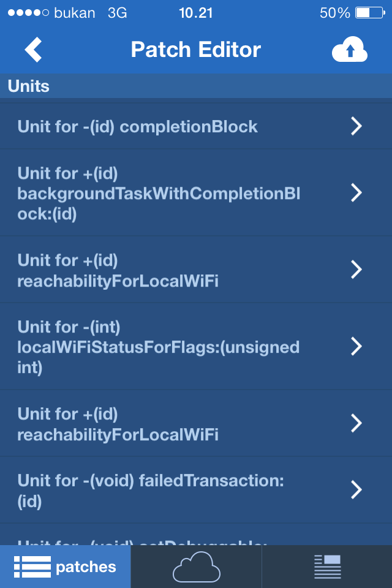This screenshot has width=392, height=588.
Task: Tap the cloud upload icon
Action: tap(350, 49)
